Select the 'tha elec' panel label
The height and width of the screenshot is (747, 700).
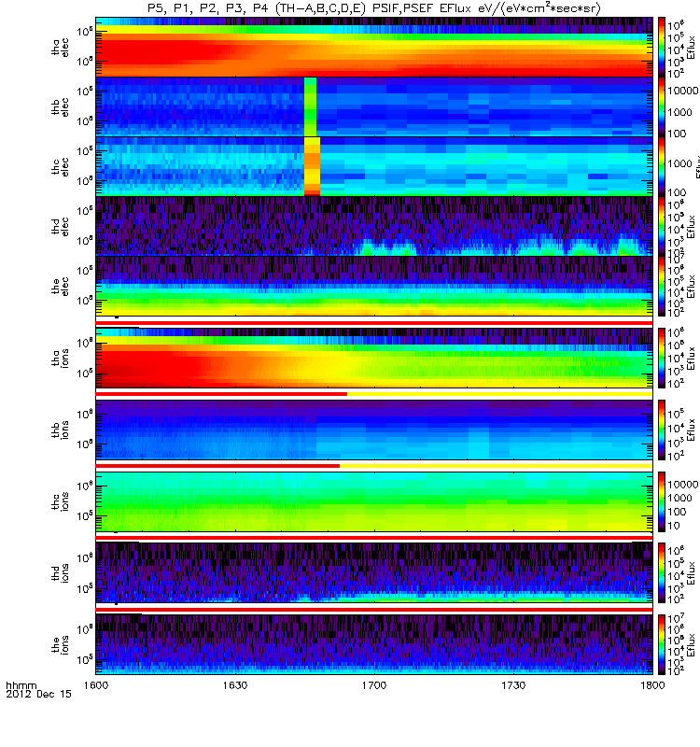(60, 48)
